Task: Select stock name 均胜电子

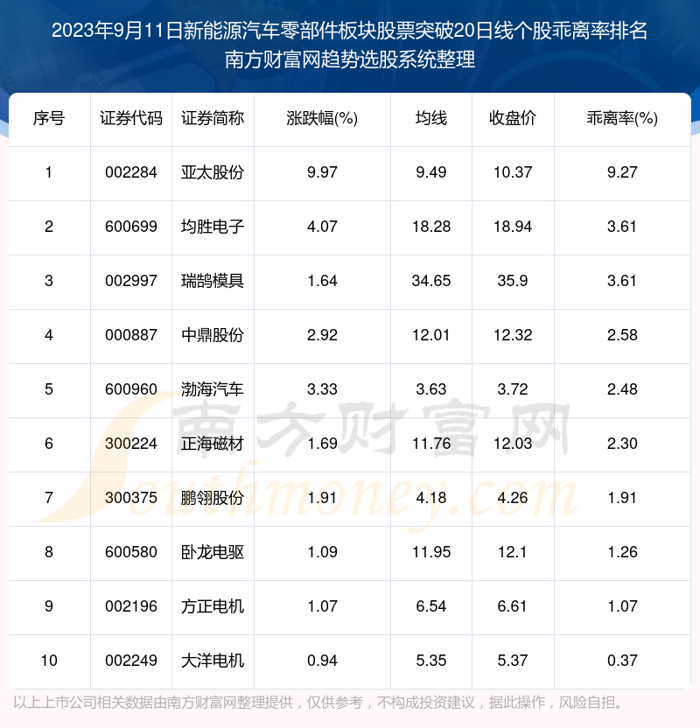Action: tap(213, 227)
